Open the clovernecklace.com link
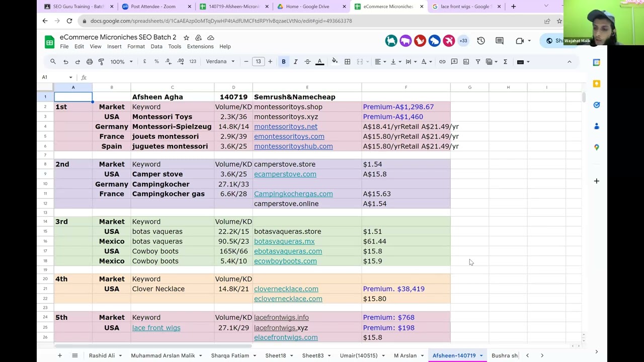Screen dimensions: 644x362 coord(286,289)
